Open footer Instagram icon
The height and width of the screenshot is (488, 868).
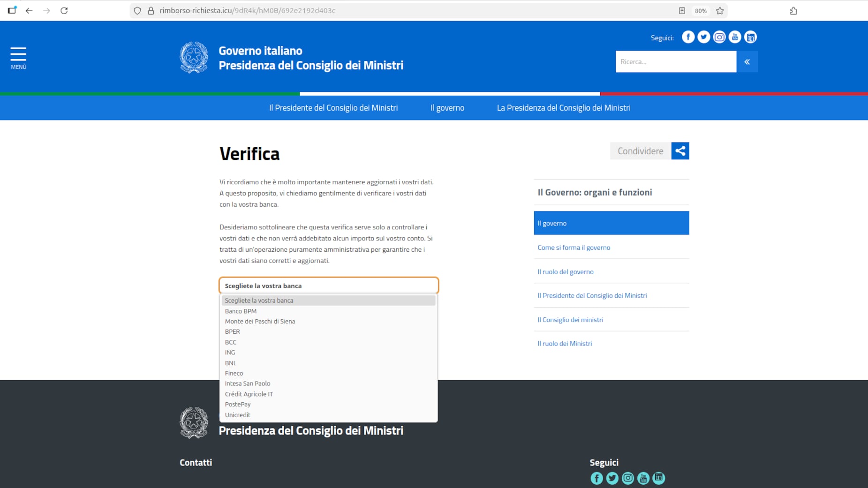627,478
